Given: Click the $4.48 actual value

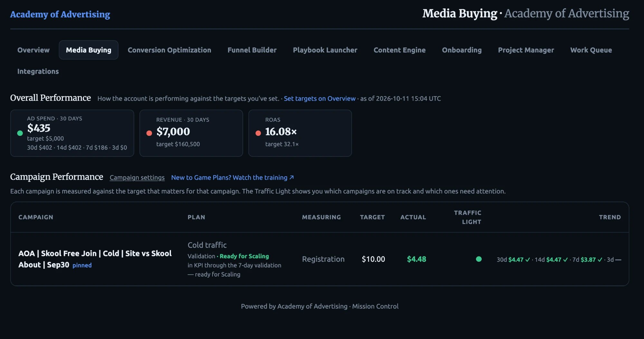Looking at the screenshot, I should pos(416,259).
